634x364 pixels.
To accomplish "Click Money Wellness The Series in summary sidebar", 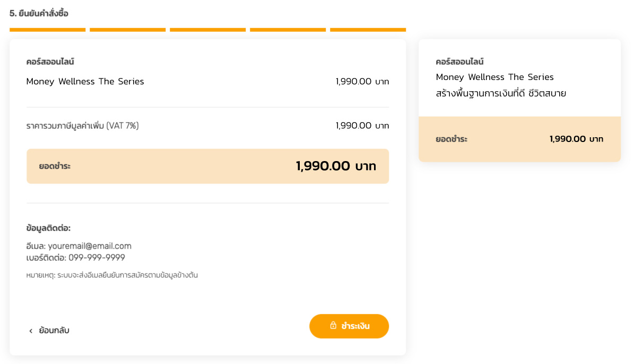I will (x=494, y=77).
